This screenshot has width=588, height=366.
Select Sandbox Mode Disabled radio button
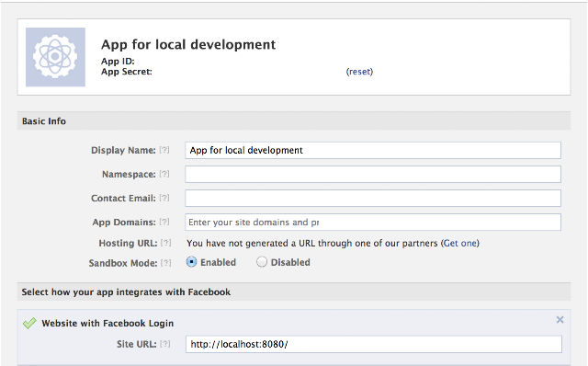pyautogui.click(x=262, y=262)
